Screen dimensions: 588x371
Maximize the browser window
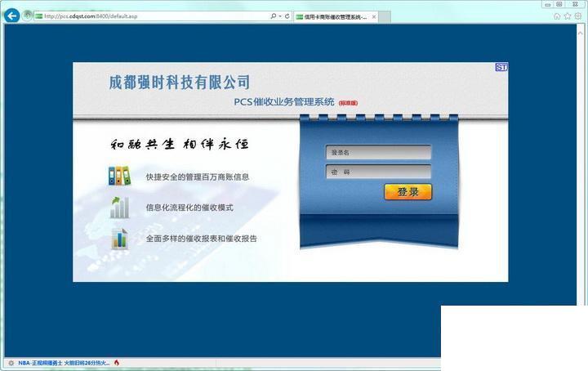coord(559,4)
